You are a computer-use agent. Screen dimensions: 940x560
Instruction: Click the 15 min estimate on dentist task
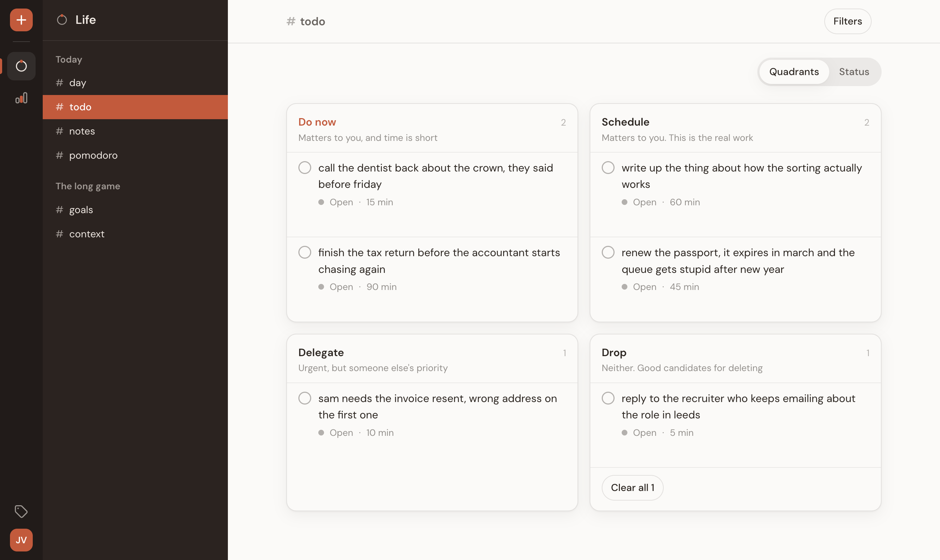tap(380, 202)
